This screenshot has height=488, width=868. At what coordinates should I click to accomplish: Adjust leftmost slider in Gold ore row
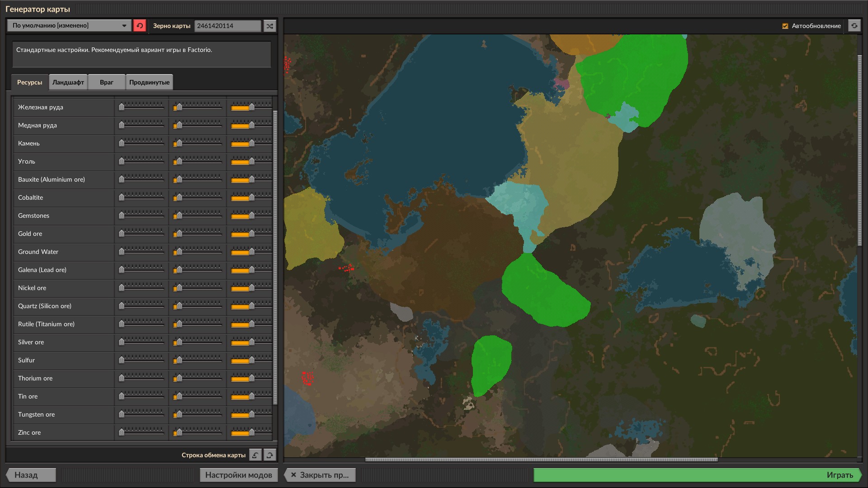tap(142, 234)
